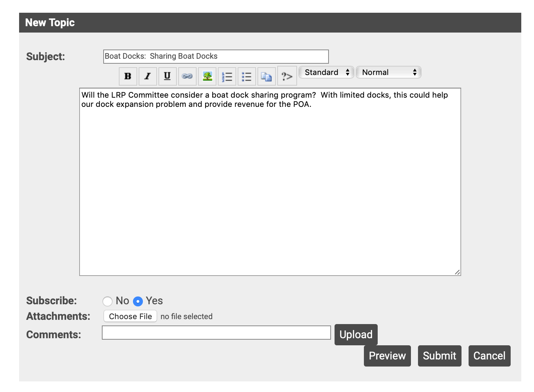Insert code with the ?> icon
534x392 pixels.
pyautogui.click(x=287, y=76)
